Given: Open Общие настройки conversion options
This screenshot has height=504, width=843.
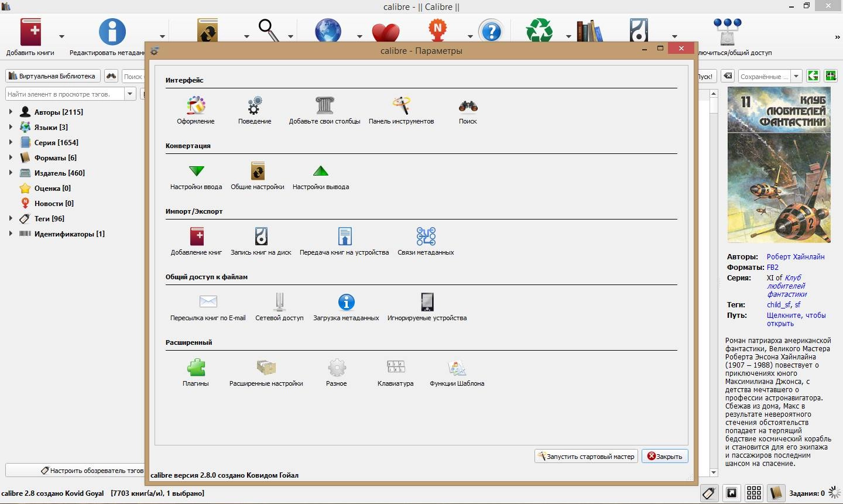Looking at the screenshot, I should click(x=258, y=176).
